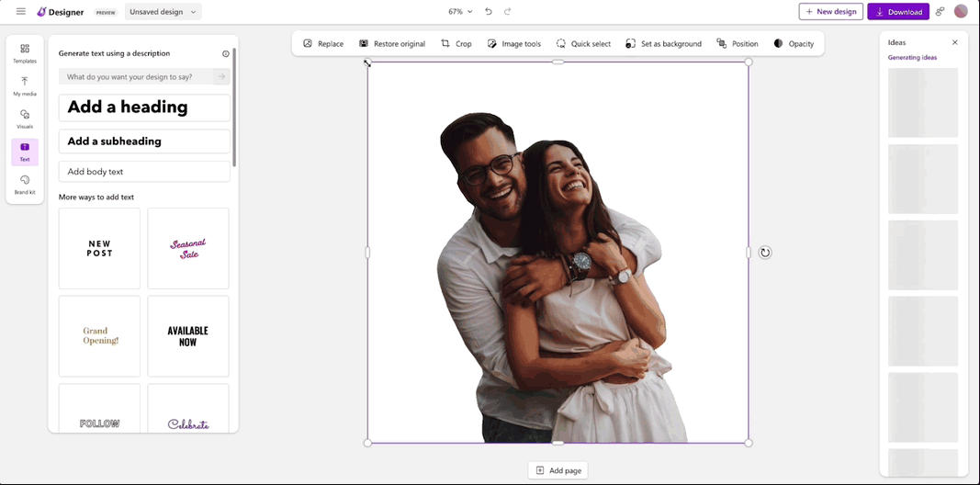This screenshot has width=980, height=485.
Task: Click the rotate handle beside image
Action: (x=765, y=253)
